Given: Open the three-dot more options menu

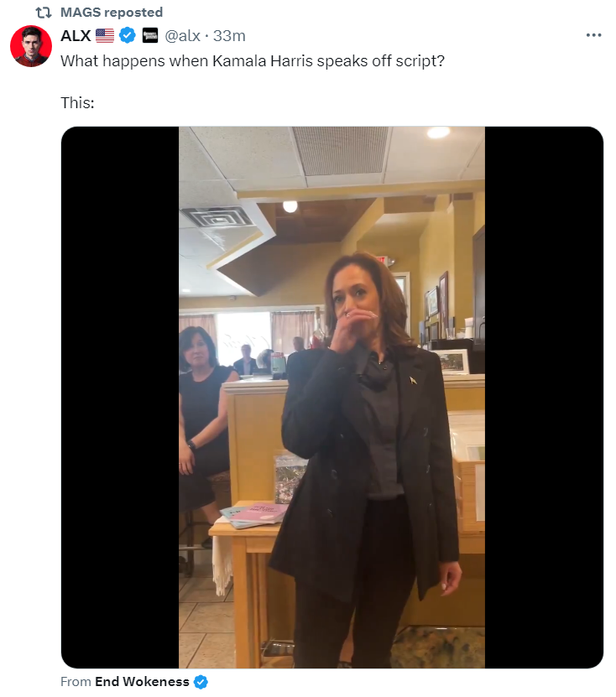Looking at the screenshot, I should tap(593, 35).
